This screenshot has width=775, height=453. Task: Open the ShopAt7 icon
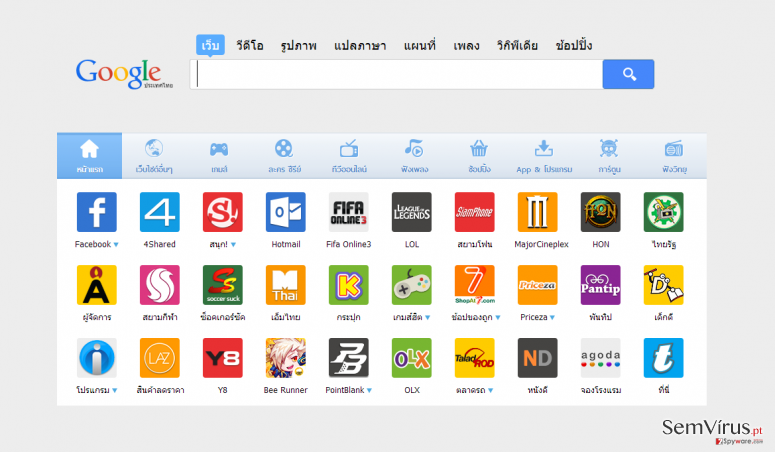tap(474, 285)
